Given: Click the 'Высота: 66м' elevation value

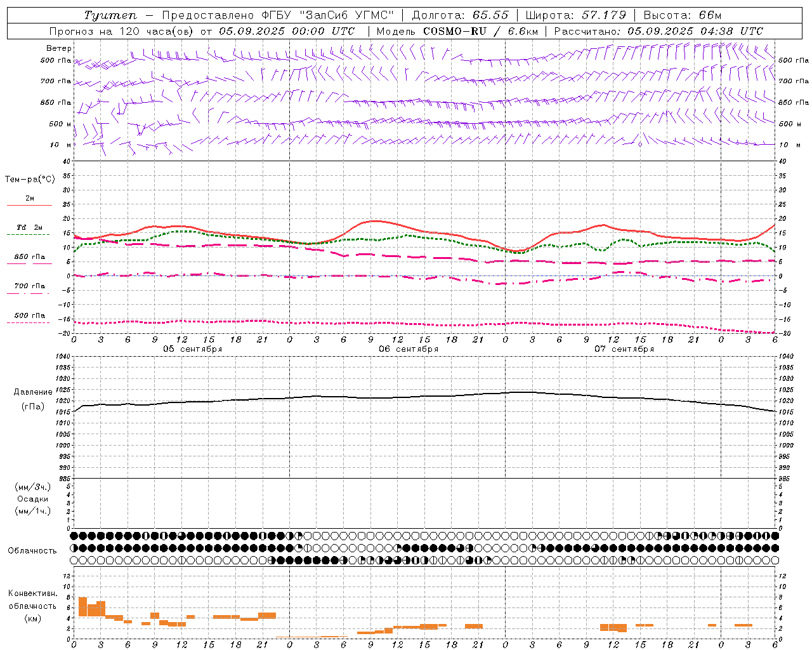Looking at the screenshot, I should pos(683,15).
